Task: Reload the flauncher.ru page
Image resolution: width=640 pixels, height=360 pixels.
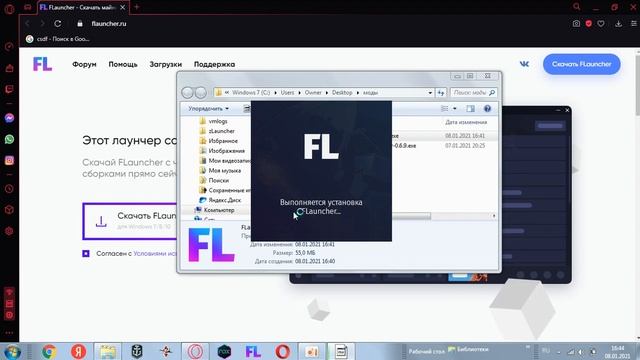Action: 58,24
